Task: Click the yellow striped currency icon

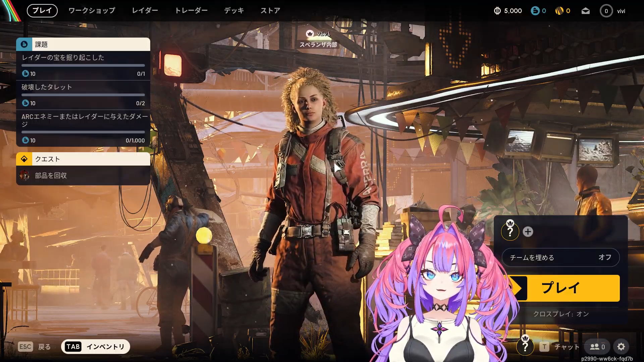Action: (559, 11)
